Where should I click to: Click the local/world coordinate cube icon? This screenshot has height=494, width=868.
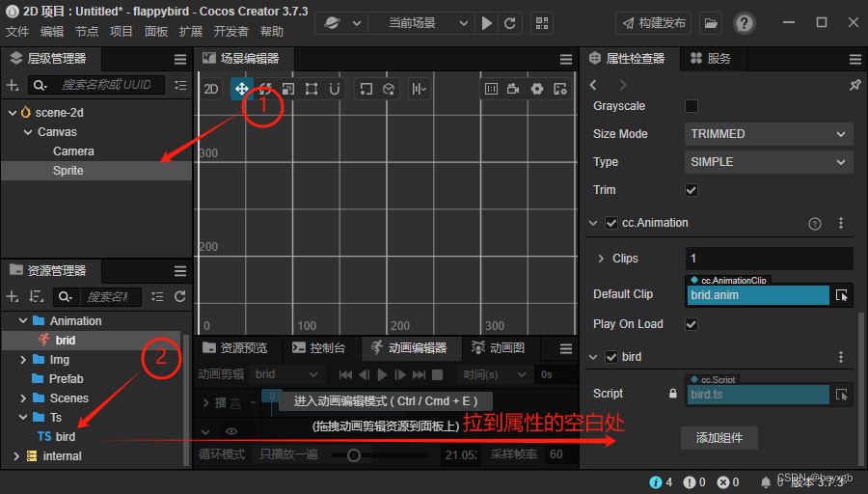(x=389, y=89)
